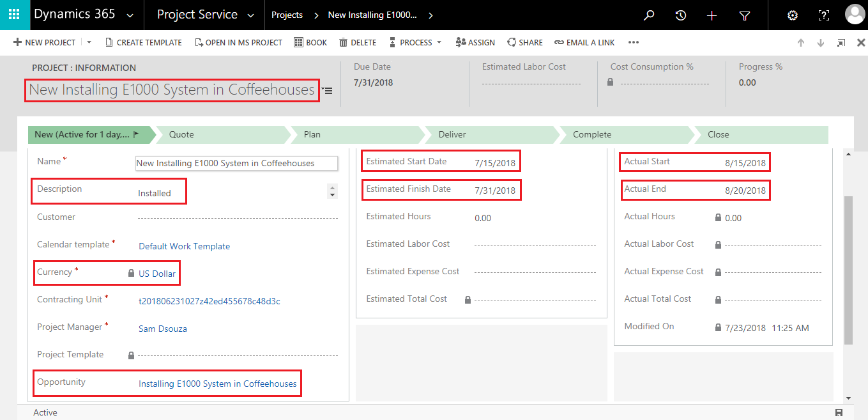Click Actual End value 8/20/2018
Viewport: 868px width, 420px height.
(x=745, y=191)
